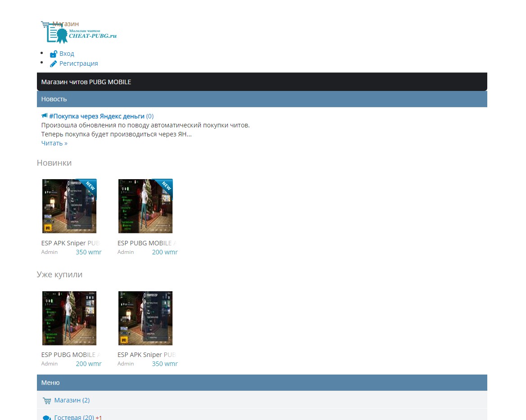
Task: Click the 200 wmr price under Новинки
Action: 164,252
